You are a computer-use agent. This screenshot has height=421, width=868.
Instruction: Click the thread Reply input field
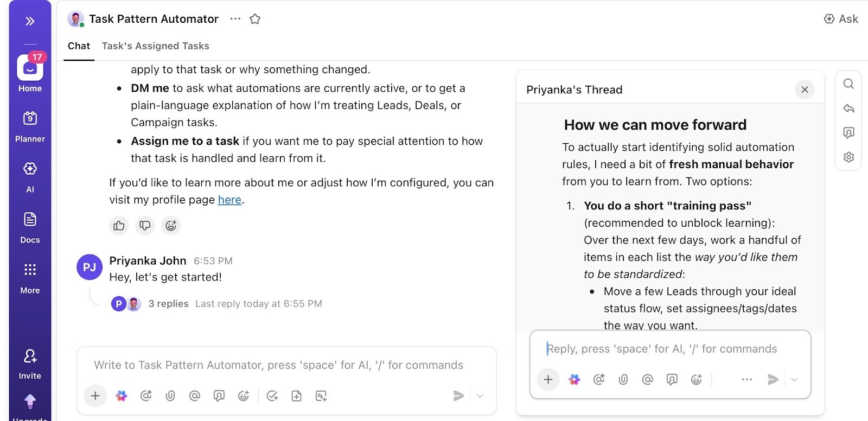[x=662, y=349]
